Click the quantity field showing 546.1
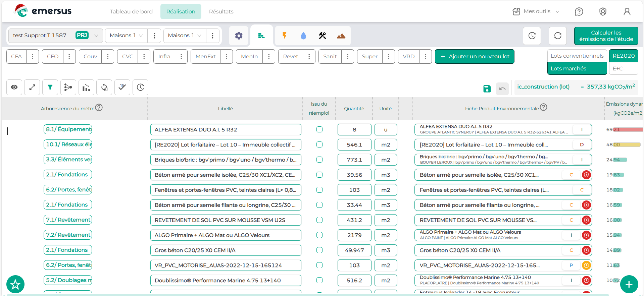Screen dimensions: 644x296 point(354,144)
